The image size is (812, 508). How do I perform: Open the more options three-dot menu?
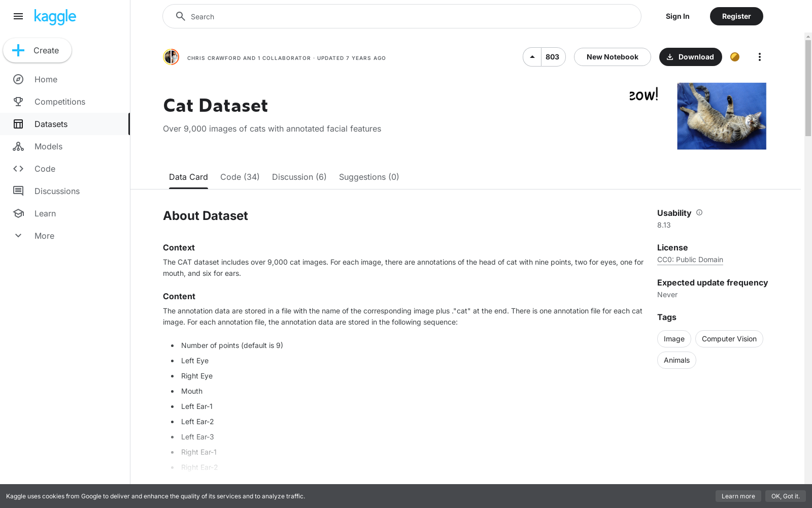[x=759, y=57]
